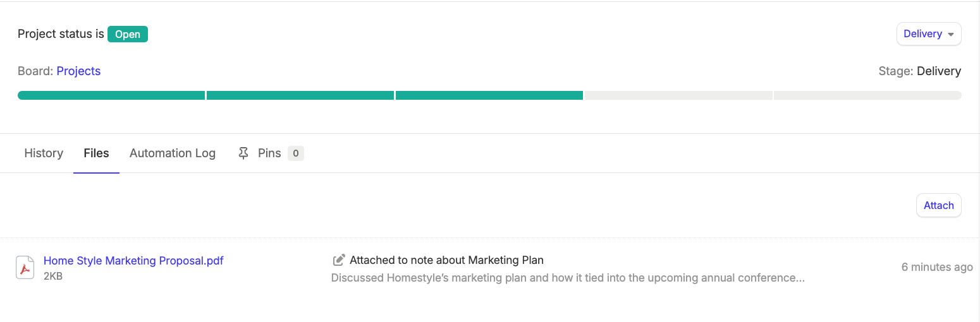
Task: Click the third green progress segment
Action: (x=489, y=95)
